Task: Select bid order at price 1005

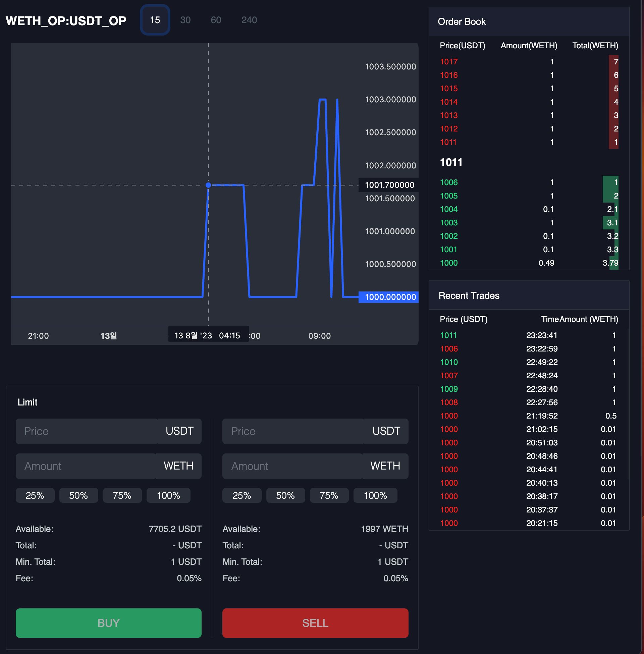Action: [x=529, y=196]
